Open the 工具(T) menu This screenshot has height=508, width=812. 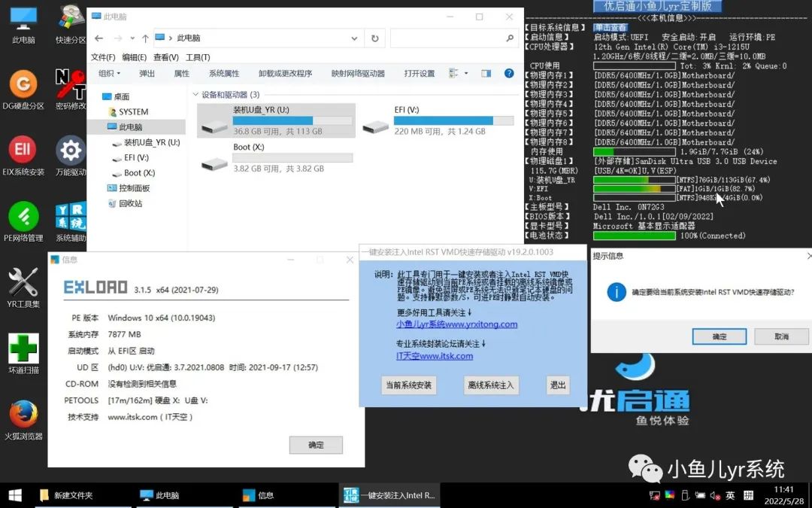coord(198,57)
